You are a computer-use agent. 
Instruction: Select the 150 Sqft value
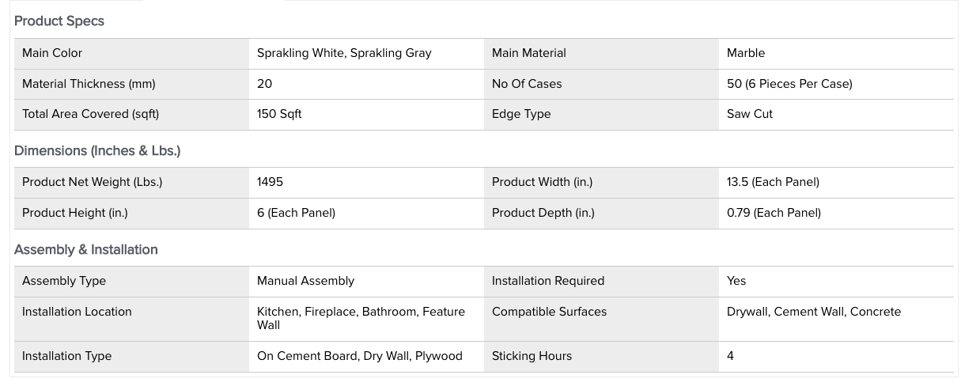click(279, 114)
